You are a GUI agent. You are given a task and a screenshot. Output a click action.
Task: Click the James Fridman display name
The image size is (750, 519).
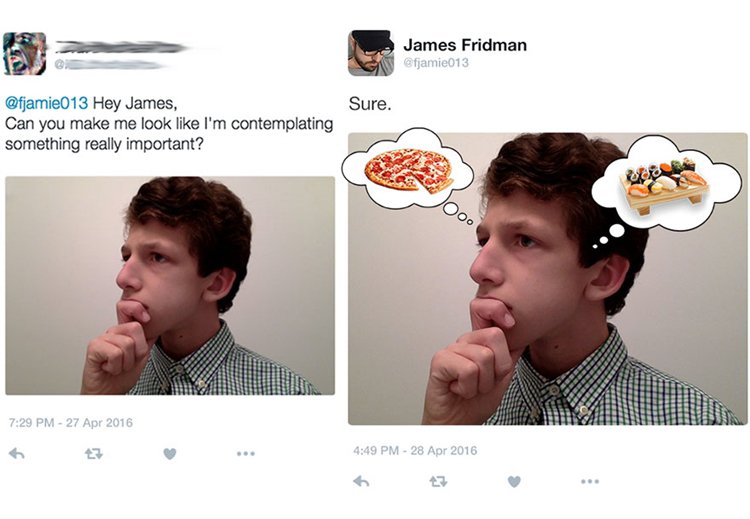click(x=465, y=45)
